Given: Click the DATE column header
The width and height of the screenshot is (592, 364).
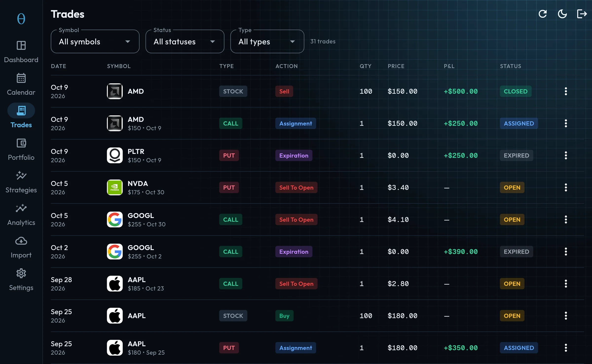Looking at the screenshot, I should pyautogui.click(x=58, y=66).
